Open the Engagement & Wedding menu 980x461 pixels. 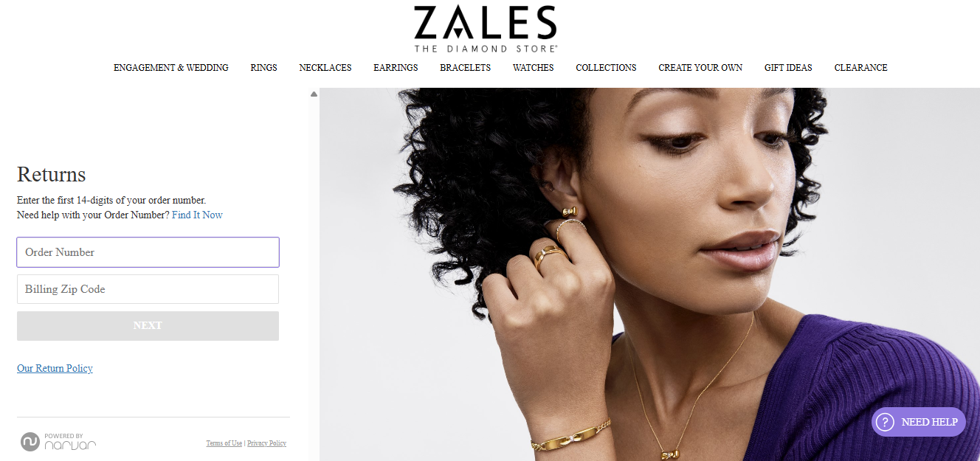tap(171, 68)
